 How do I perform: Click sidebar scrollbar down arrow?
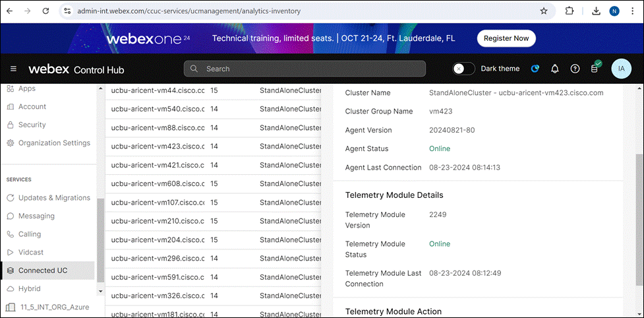(x=101, y=291)
